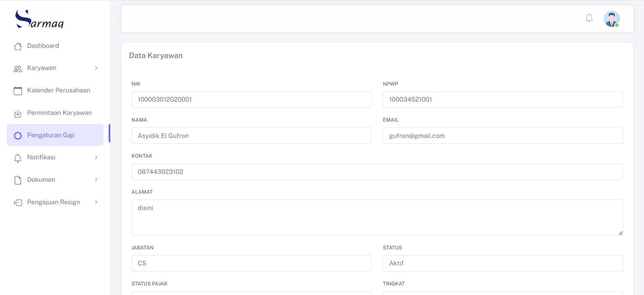
Task: Click the Notifikasi bell icon in sidebar
Action: [x=18, y=158]
